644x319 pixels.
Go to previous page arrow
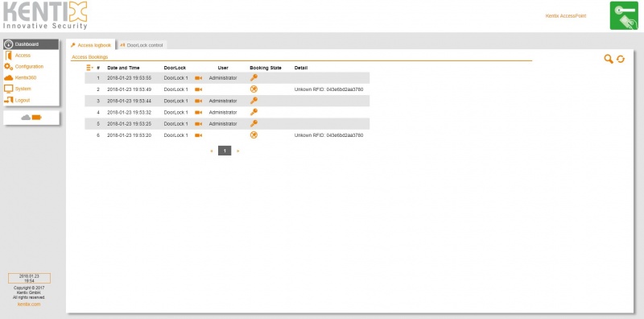click(212, 151)
